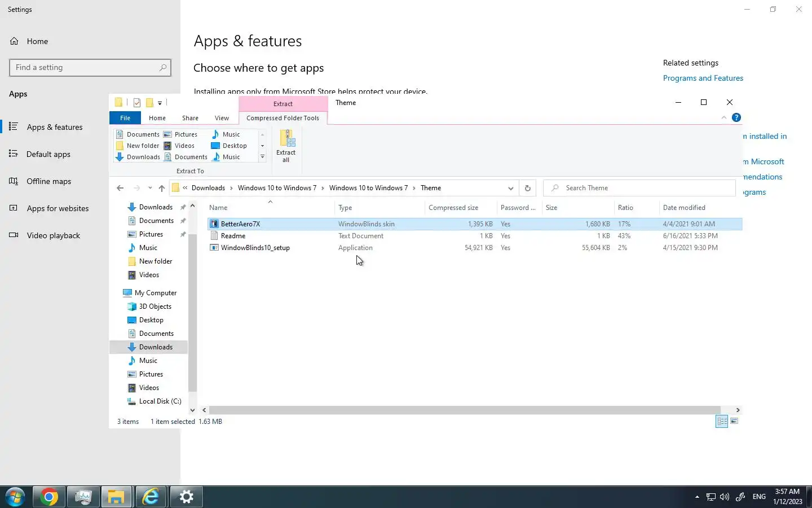812x508 pixels.
Task: Click the WindowBlinds10_setup application icon
Action: click(214, 248)
